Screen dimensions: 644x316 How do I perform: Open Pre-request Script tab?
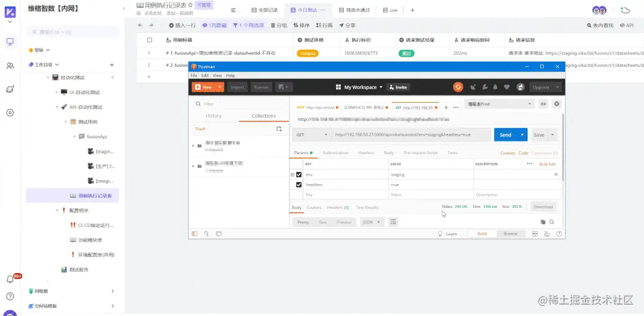[421, 153]
